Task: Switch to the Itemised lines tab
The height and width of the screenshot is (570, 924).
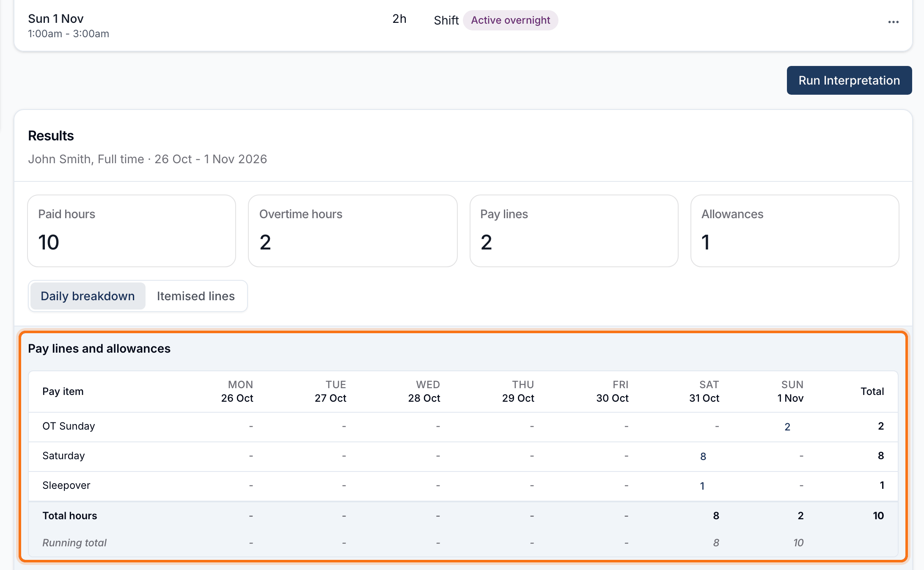Action: 195,296
